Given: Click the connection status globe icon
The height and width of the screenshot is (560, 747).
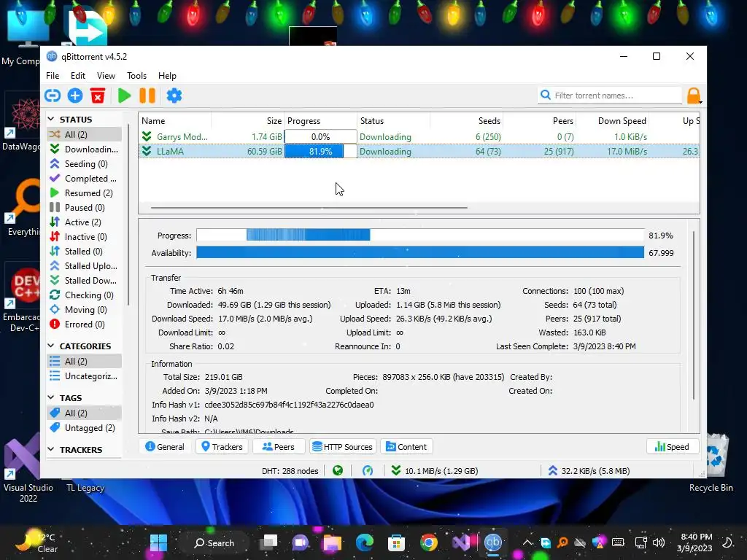Looking at the screenshot, I should pos(338,471).
